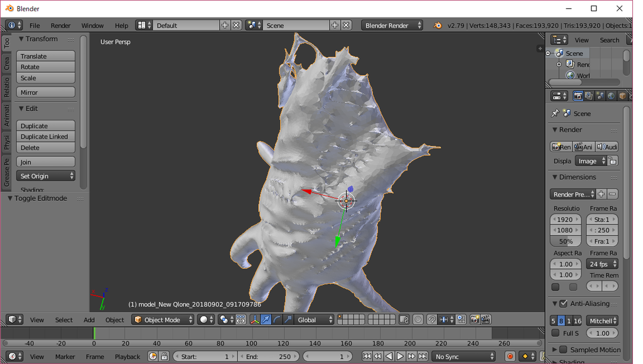The image size is (643, 364).
Task: Play the animation forward
Action: (x=400, y=356)
